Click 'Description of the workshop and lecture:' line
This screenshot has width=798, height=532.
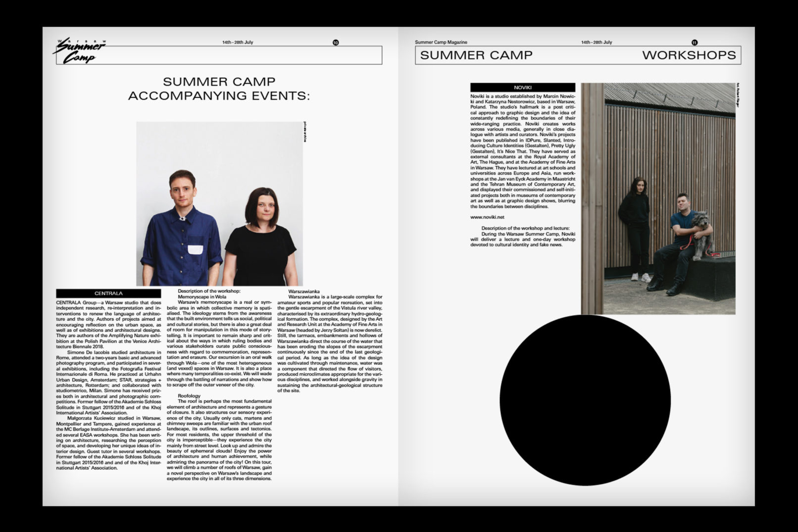tap(525, 228)
